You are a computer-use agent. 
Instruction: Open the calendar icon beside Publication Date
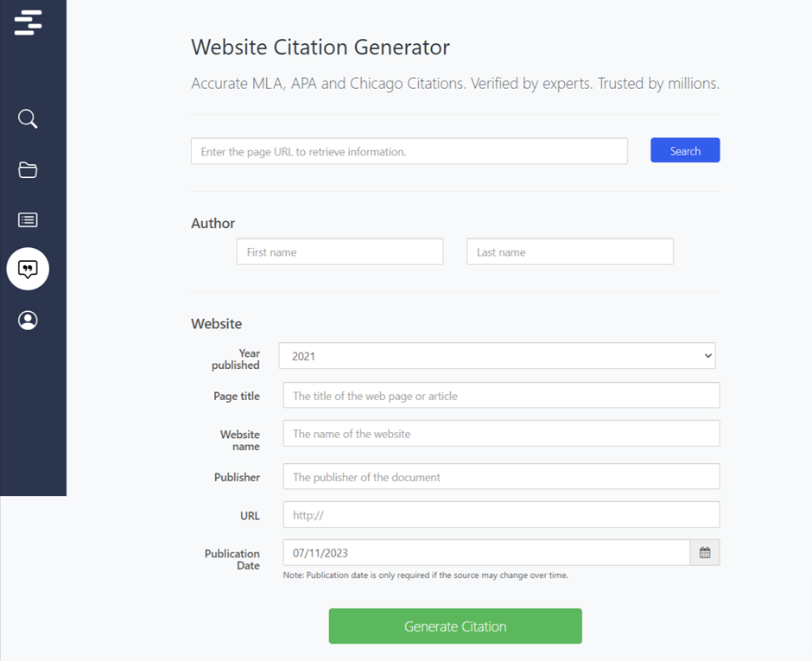click(705, 552)
